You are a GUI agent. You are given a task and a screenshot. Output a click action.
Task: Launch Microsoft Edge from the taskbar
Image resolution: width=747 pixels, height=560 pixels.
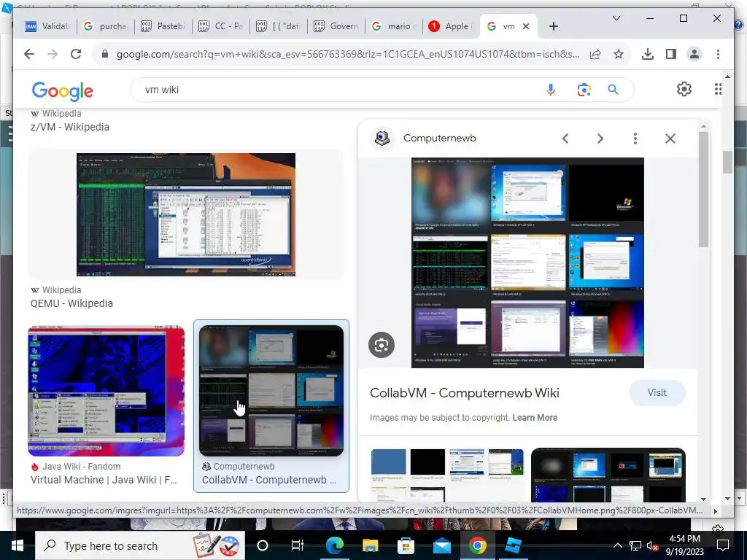[x=334, y=545]
